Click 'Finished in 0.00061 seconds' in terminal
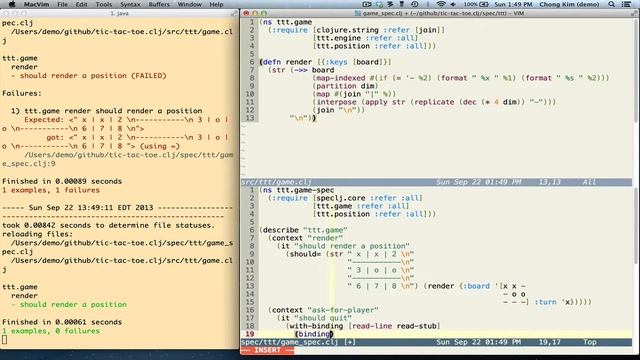 62,322
